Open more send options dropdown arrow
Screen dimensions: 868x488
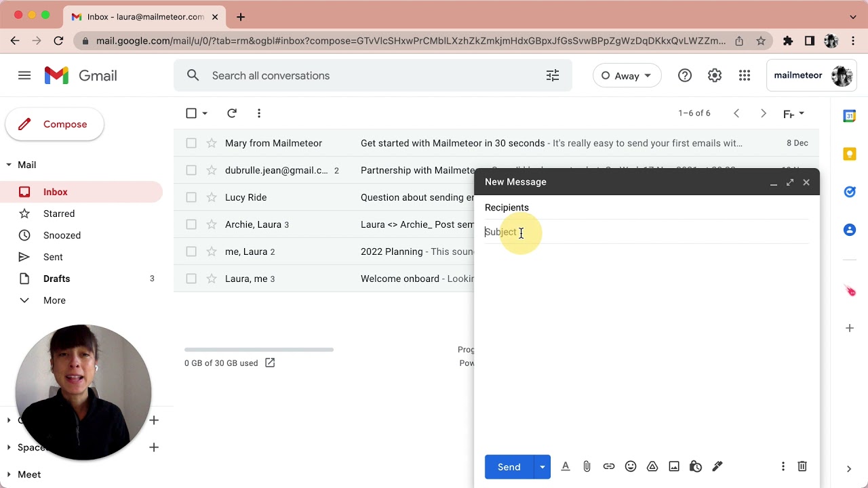pos(542,467)
